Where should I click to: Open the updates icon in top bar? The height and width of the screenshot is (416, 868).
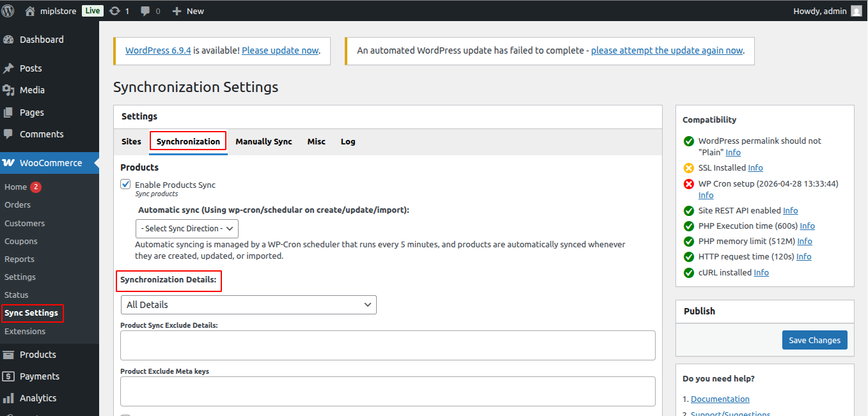pos(114,11)
